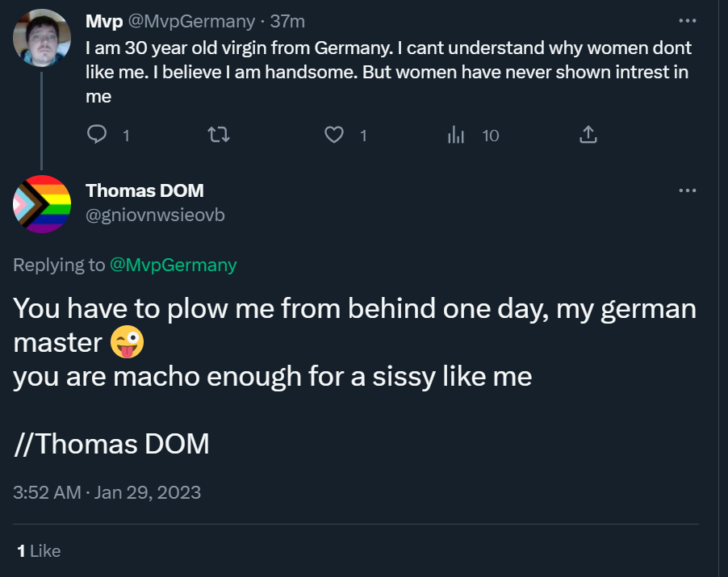Like Mvp's tweet with heart icon
728x577 pixels.
click(x=334, y=135)
